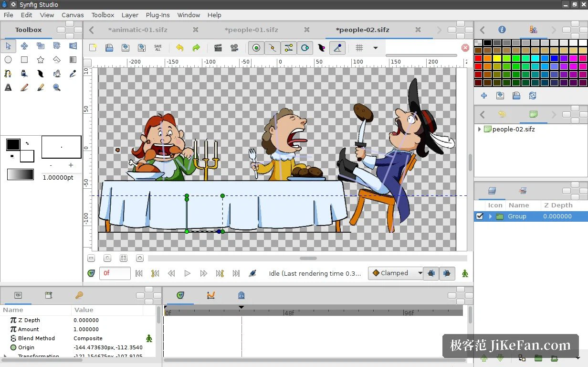
Task: Select the Mirror tool
Action: [73, 46]
